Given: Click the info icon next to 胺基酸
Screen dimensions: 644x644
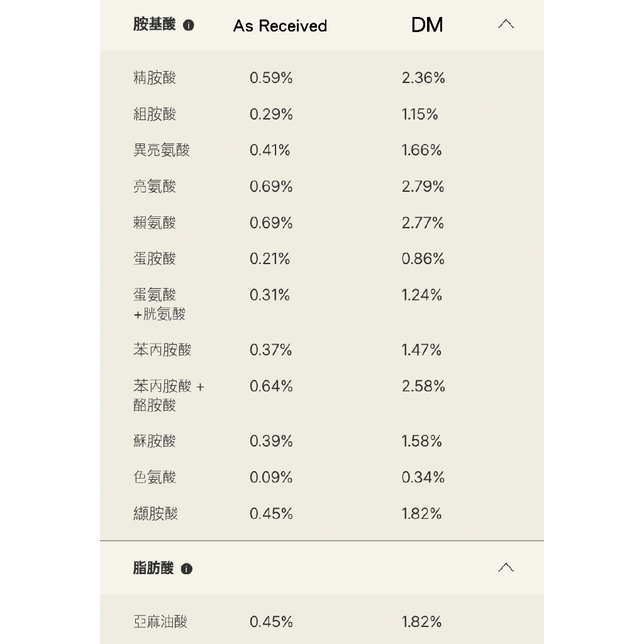Looking at the screenshot, I should tap(189, 26).
